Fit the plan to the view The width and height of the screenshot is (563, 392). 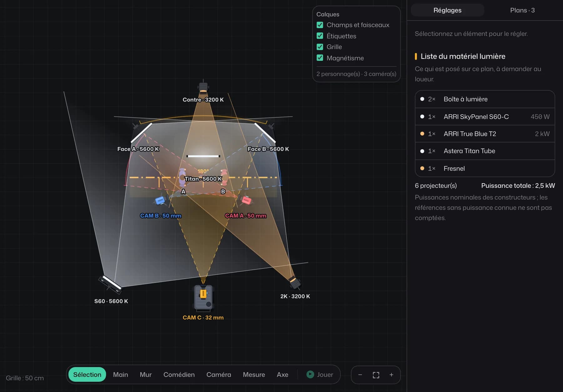(x=376, y=375)
